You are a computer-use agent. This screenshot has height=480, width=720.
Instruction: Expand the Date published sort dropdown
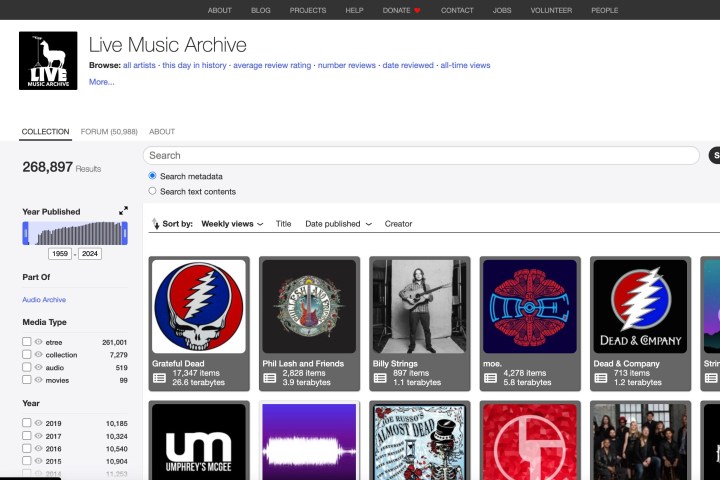[x=338, y=224]
